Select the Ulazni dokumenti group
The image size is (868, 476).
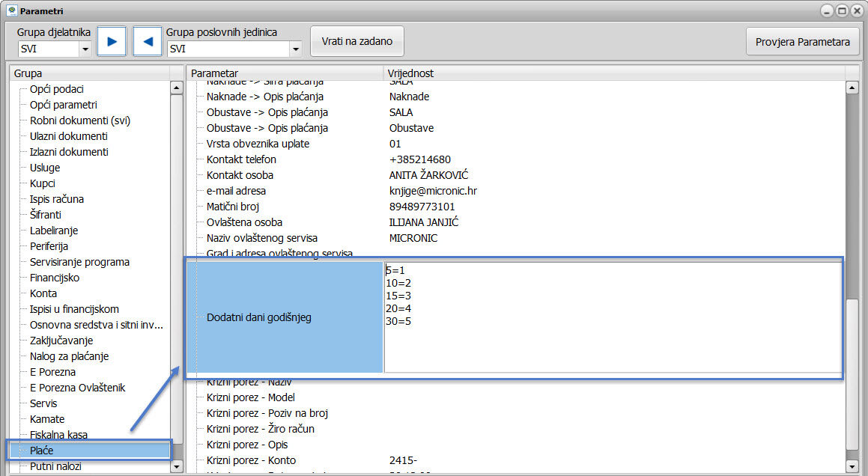click(69, 136)
